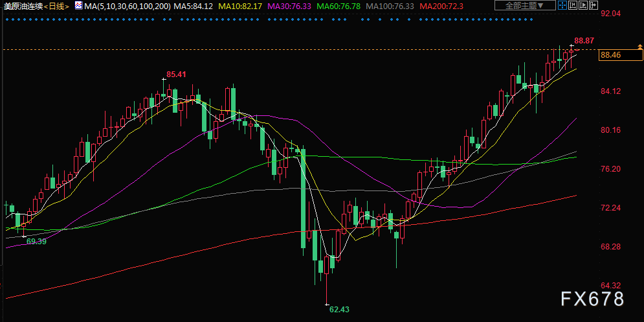Click the 62.43 low price label
Viewport: 644px width, 322px height.
(339, 309)
